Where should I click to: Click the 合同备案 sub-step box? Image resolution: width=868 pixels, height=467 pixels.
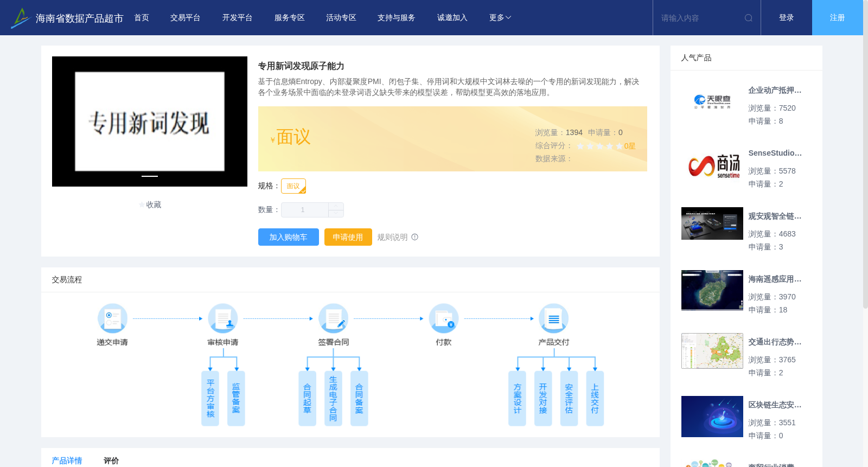[x=359, y=399]
